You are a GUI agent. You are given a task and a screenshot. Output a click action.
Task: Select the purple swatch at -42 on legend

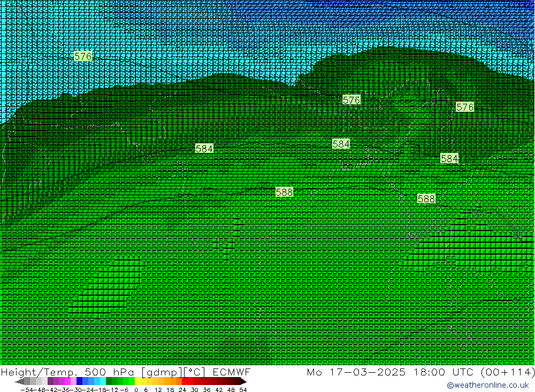(50, 381)
